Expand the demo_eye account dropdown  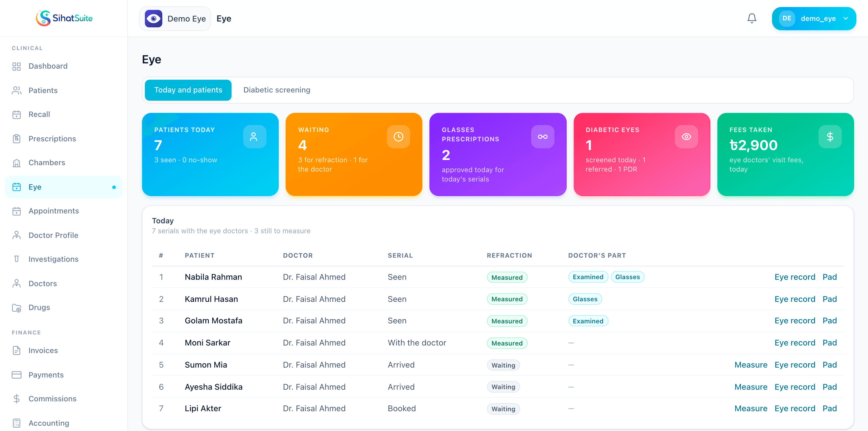(814, 19)
